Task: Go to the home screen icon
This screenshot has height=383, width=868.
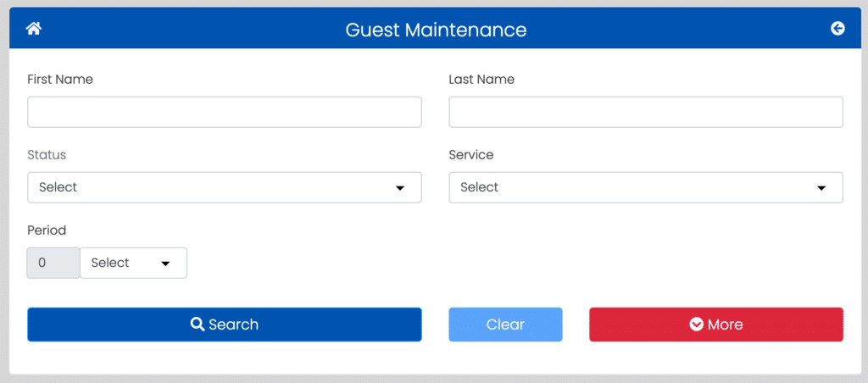Action: (x=34, y=28)
